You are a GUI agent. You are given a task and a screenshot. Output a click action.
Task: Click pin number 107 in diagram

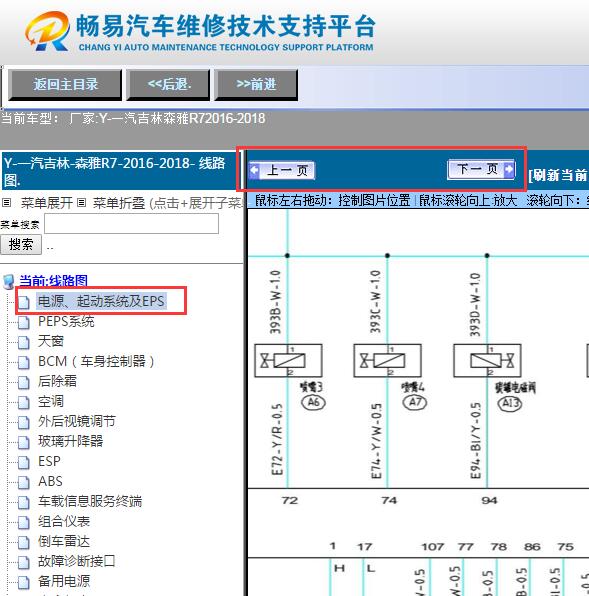coord(432,547)
